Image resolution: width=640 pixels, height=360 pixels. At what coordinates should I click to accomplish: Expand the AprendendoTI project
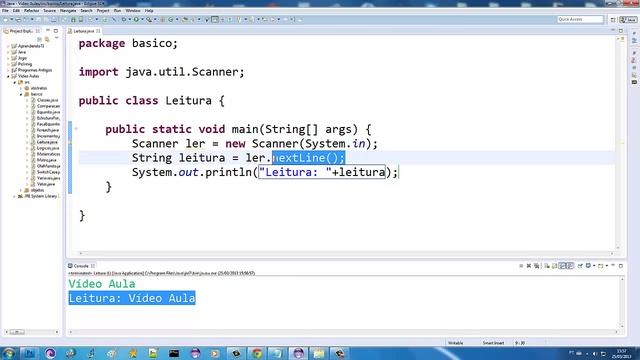[x=8, y=46]
